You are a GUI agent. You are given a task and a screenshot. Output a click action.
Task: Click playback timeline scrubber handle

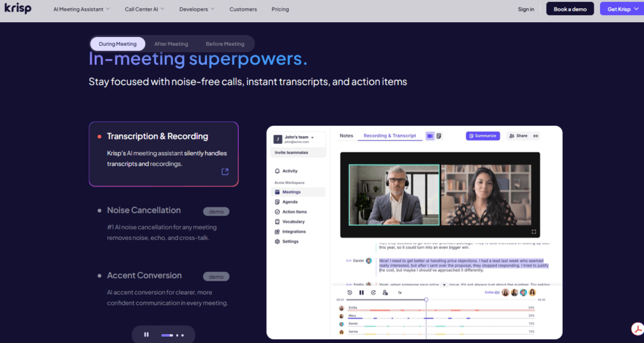pos(426,300)
